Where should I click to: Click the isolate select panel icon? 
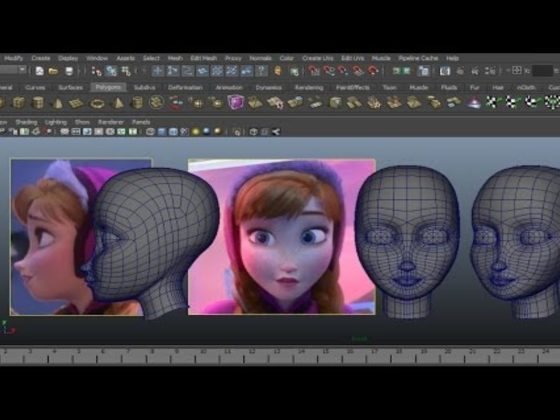[x=236, y=132]
